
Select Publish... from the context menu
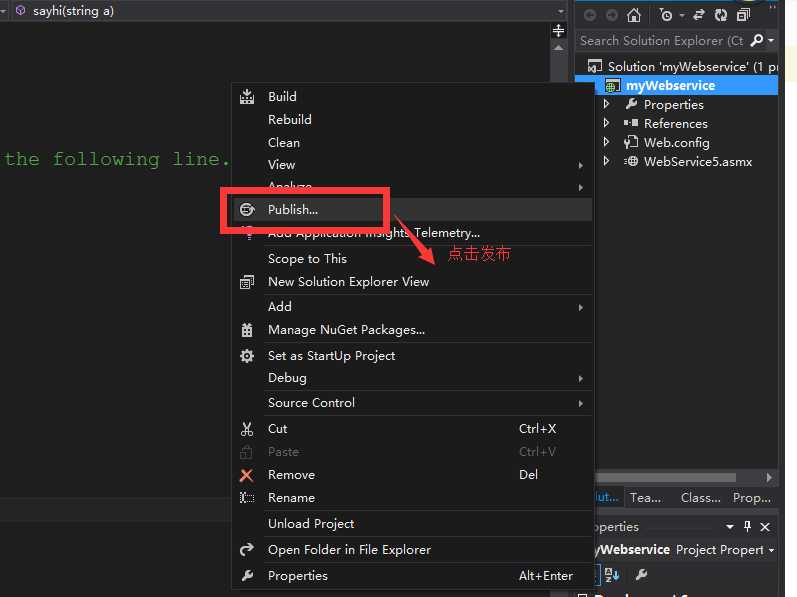(x=412, y=209)
